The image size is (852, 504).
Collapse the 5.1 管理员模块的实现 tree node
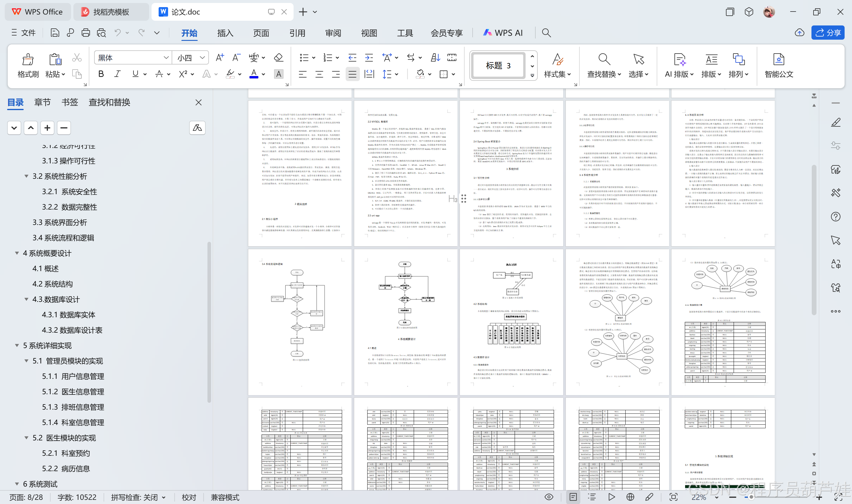26,361
